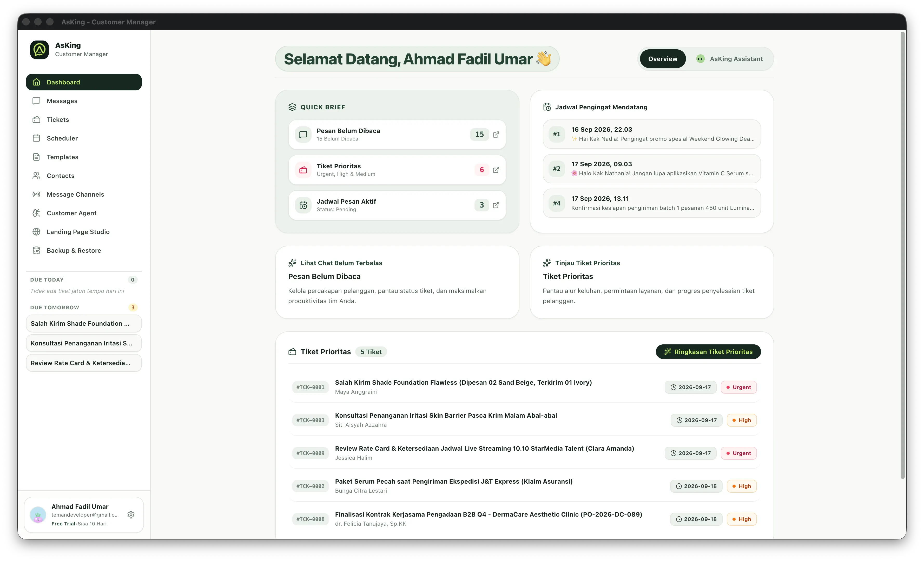This screenshot has width=924, height=561.
Task: Click the Message Channels broadcast icon
Action: tap(36, 195)
